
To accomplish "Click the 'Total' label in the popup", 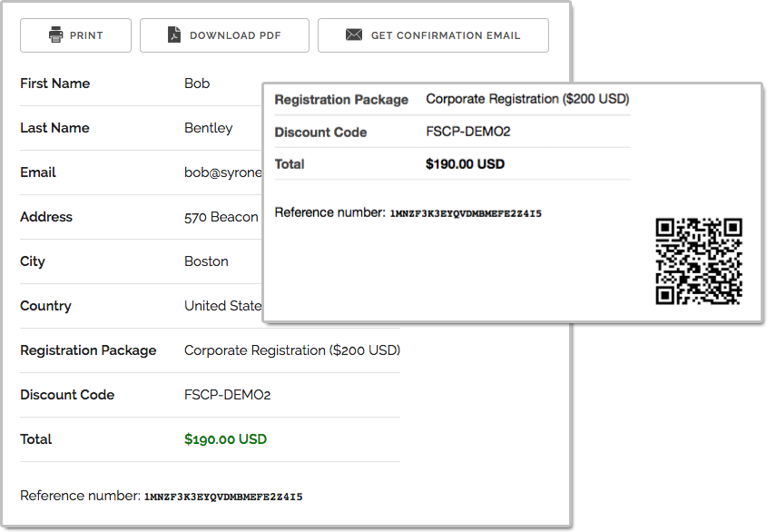I will 290,164.
